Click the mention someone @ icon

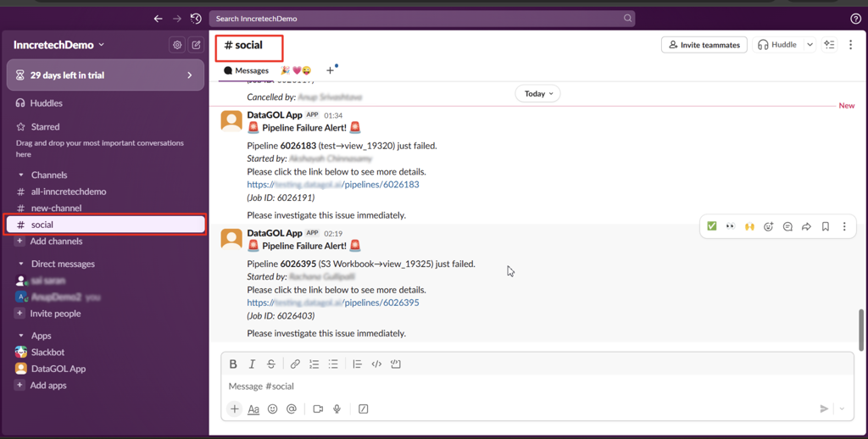point(291,408)
